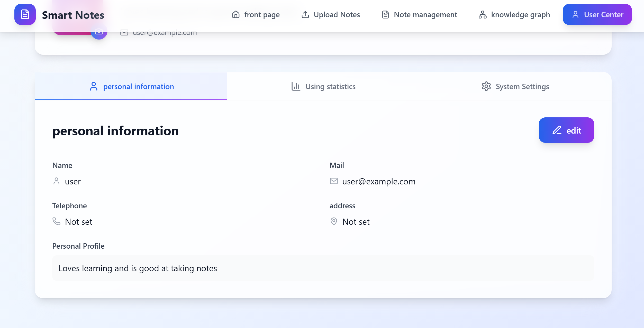Click the phone icon under Telephone
The height and width of the screenshot is (328, 644).
56,221
